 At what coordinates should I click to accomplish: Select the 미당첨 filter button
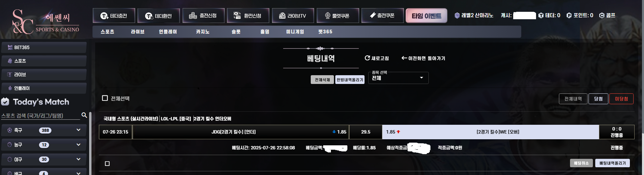pos(621,99)
